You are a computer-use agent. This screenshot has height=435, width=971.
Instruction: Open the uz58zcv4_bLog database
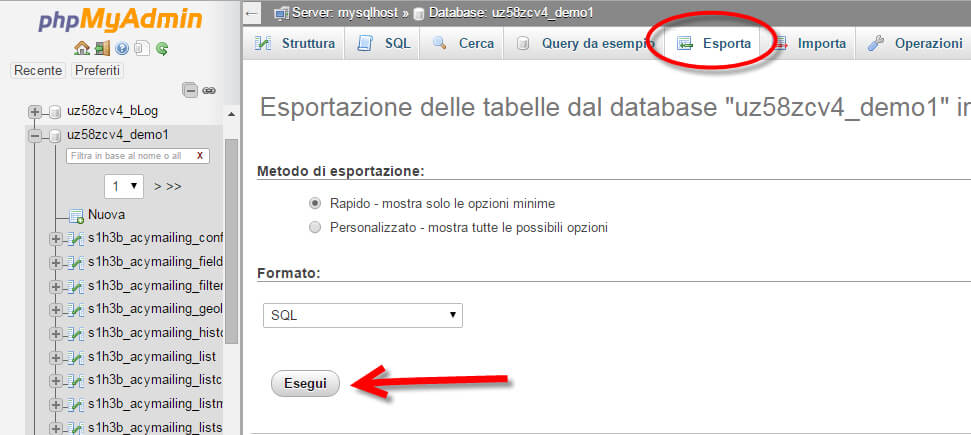(x=113, y=111)
